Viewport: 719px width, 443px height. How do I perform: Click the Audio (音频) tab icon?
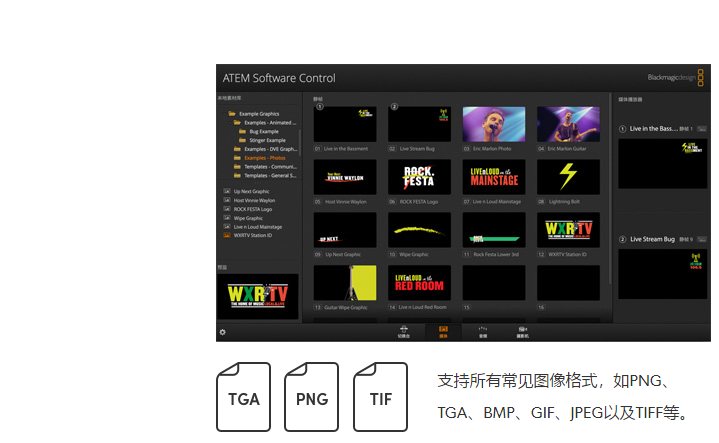click(x=483, y=331)
